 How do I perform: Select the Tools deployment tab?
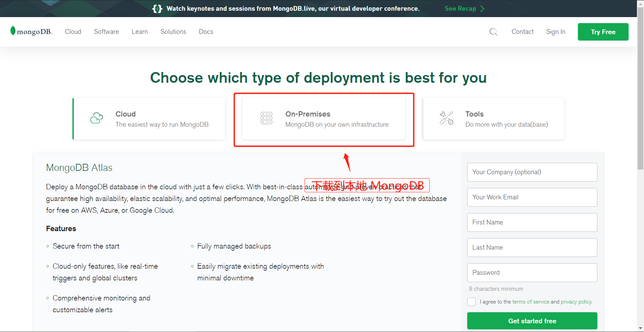(x=494, y=119)
